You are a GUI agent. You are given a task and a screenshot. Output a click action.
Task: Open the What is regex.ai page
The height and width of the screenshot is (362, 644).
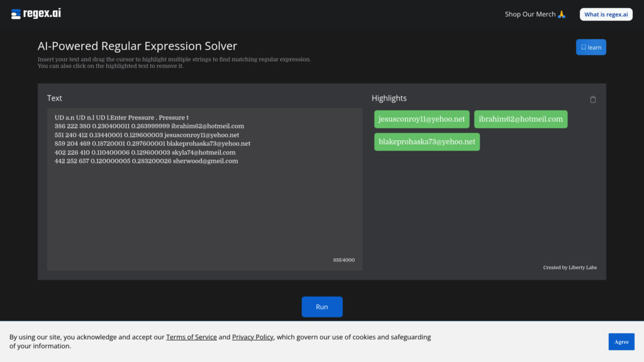(x=606, y=13)
